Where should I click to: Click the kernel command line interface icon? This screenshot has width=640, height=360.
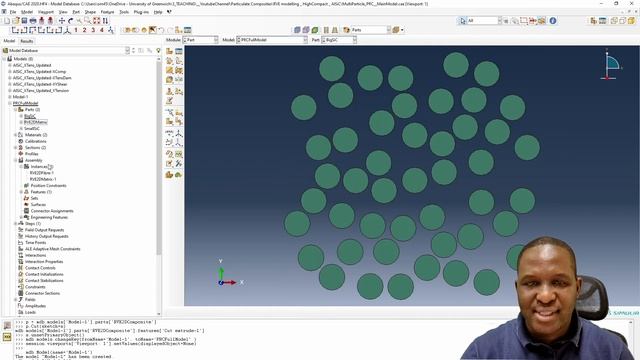click(x=7, y=336)
